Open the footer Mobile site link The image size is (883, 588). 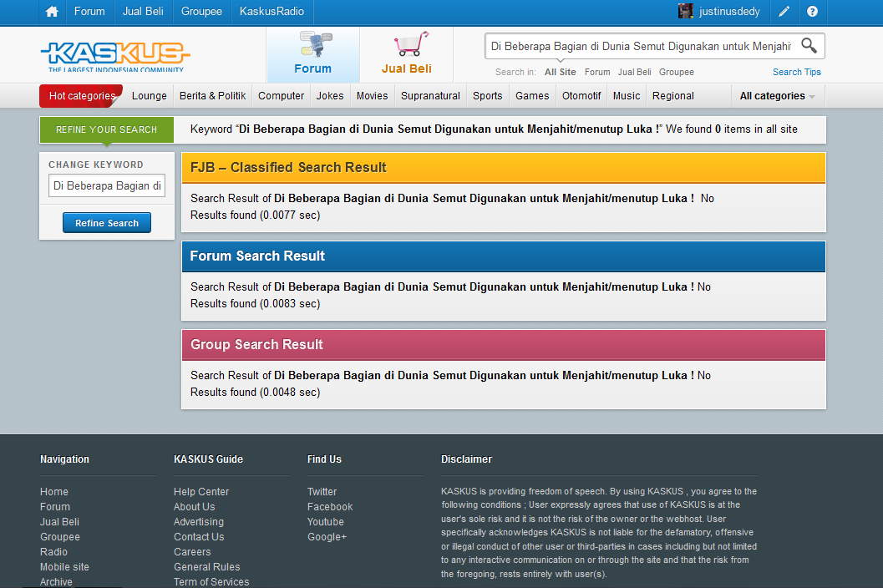tap(64, 567)
